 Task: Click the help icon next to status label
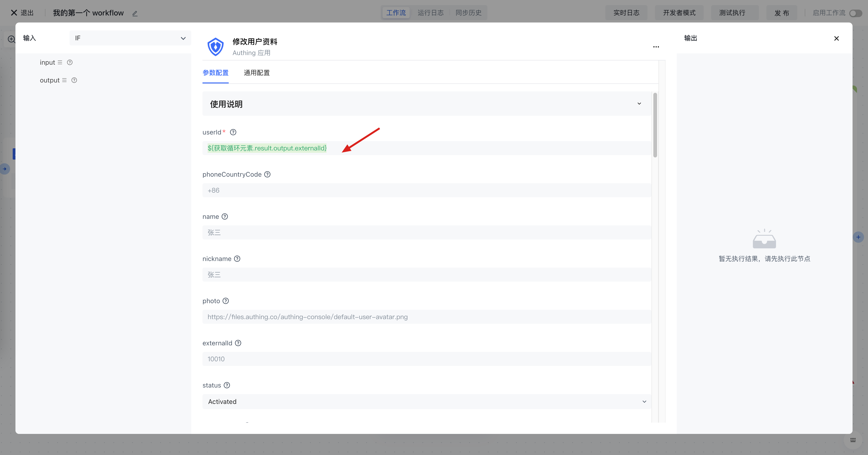click(x=227, y=385)
